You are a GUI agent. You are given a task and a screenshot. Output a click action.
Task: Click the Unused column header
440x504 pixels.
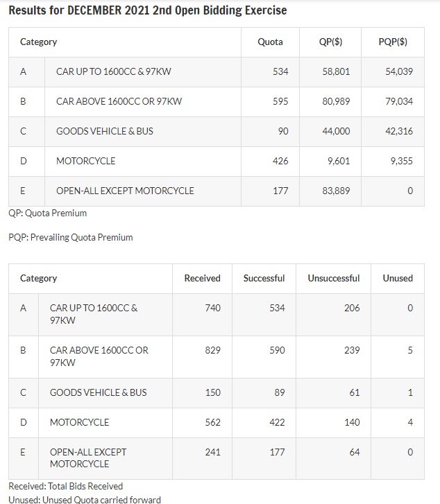(x=398, y=279)
